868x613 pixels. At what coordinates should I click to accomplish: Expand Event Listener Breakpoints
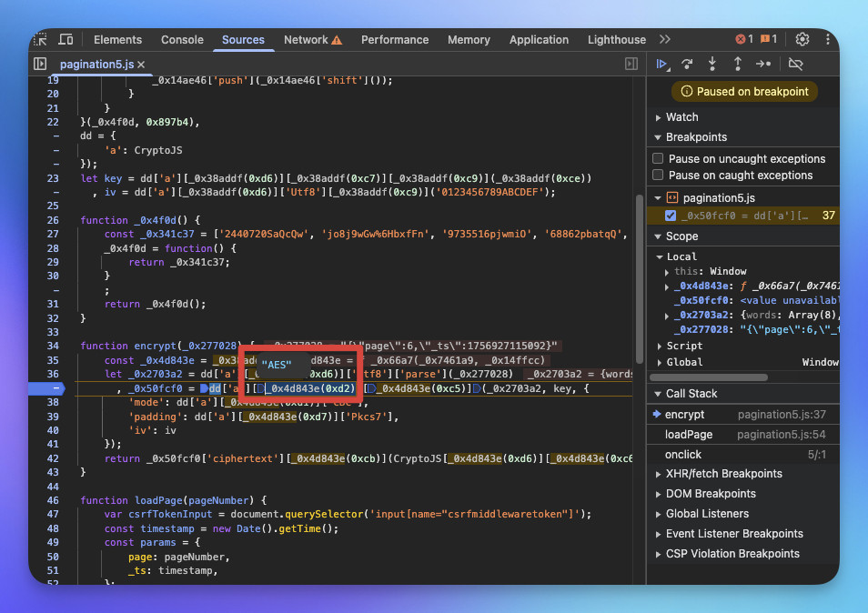coord(658,534)
